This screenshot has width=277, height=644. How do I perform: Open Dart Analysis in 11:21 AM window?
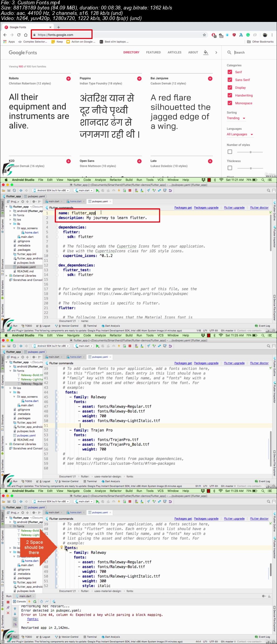111,326
